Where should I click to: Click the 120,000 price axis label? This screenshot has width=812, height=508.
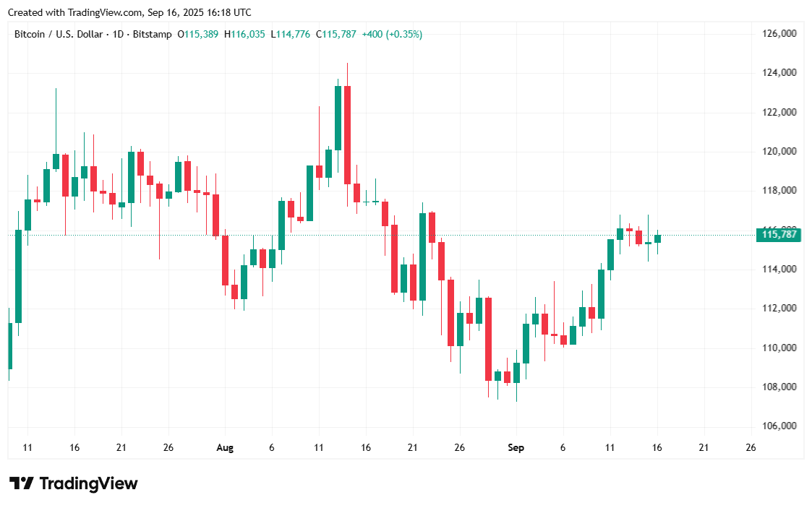[x=779, y=152]
